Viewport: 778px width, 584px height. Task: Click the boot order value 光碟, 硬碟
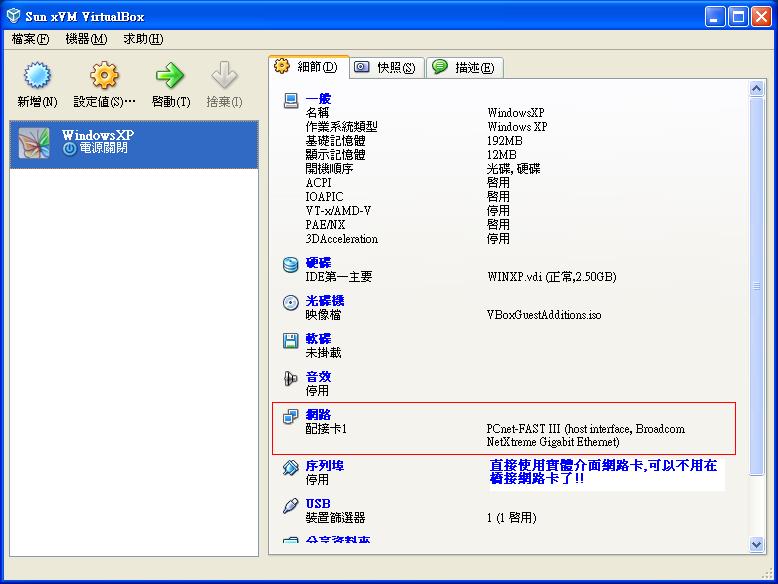tap(514, 169)
